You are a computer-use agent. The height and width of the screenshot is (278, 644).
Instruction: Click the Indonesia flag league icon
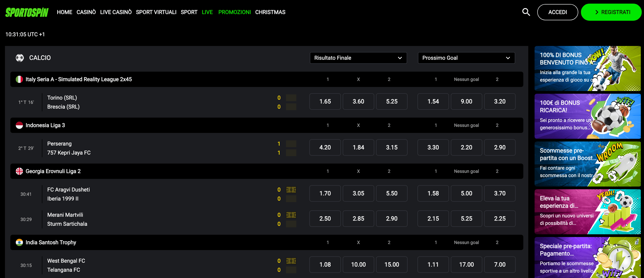(19, 125)
